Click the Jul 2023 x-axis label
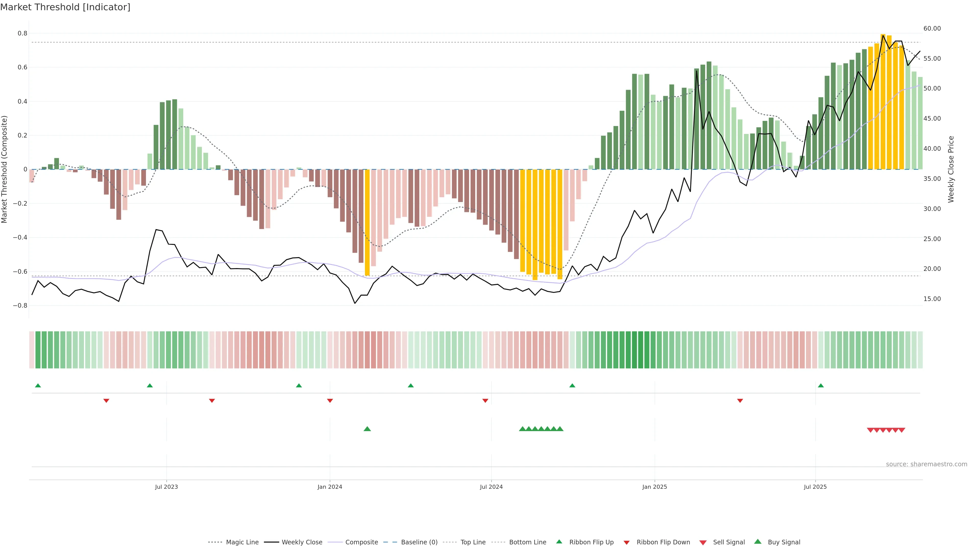 [166, 487]
